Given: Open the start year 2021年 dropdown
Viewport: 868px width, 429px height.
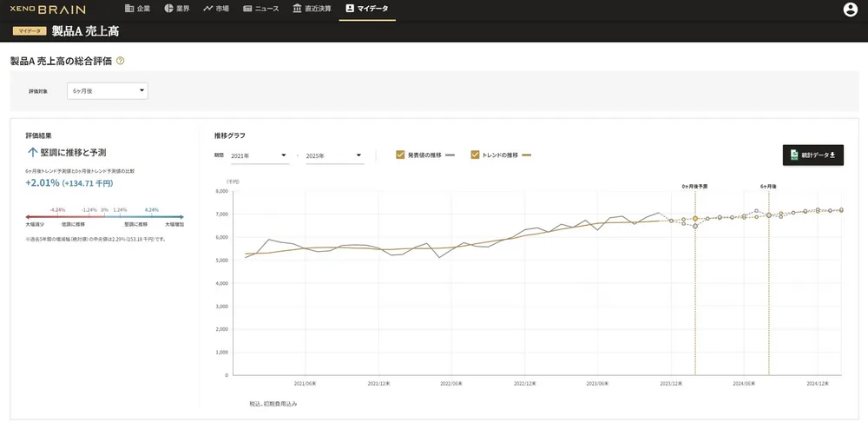Looking at the screenshot, I should pos(260,156).
